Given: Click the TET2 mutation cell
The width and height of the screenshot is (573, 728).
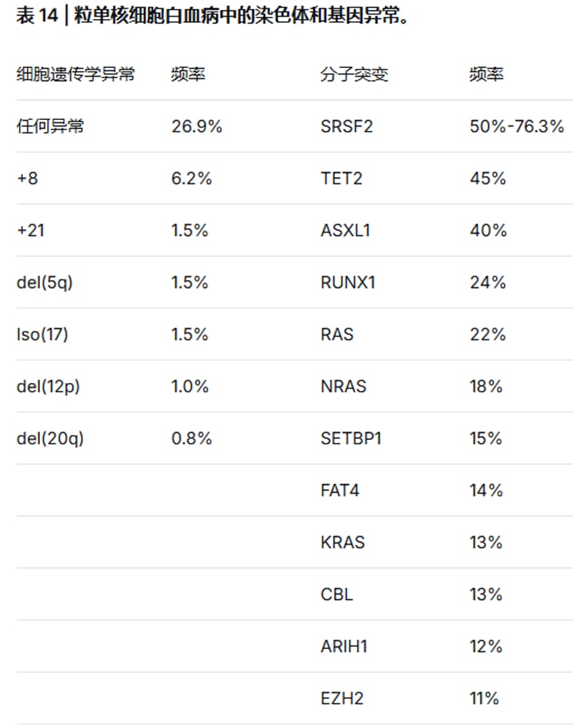Looking at the screenshot, I should click(341, 178).
